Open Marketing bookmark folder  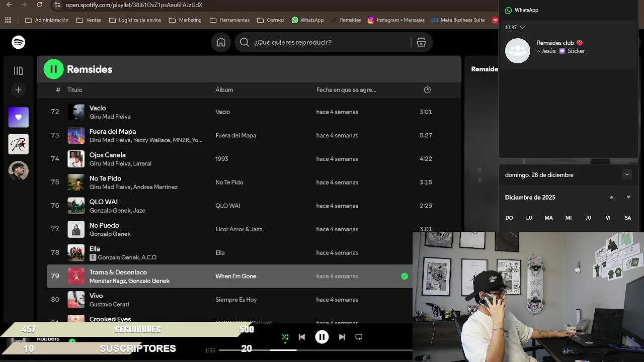coord(185,20)
